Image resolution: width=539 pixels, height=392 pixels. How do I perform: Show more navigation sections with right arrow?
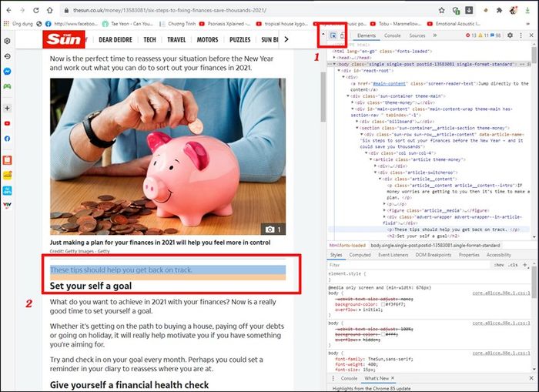[x=286, y=39]
